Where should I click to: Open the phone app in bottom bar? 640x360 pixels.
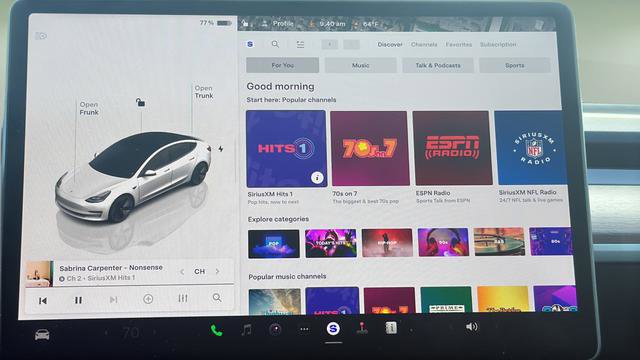click(216, 330)
